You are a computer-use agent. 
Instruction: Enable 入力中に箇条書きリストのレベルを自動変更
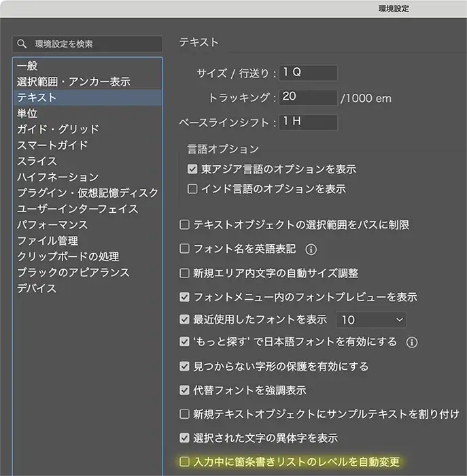click(x=184, y=462)
